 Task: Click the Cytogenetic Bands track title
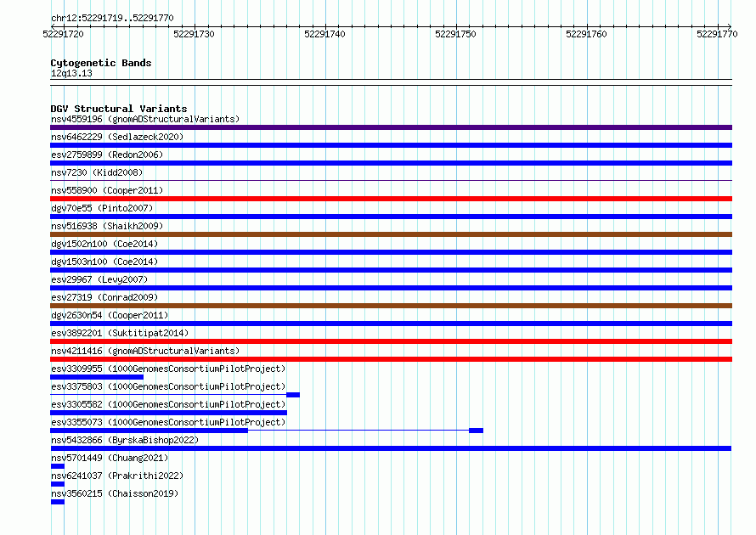[101, 63]
